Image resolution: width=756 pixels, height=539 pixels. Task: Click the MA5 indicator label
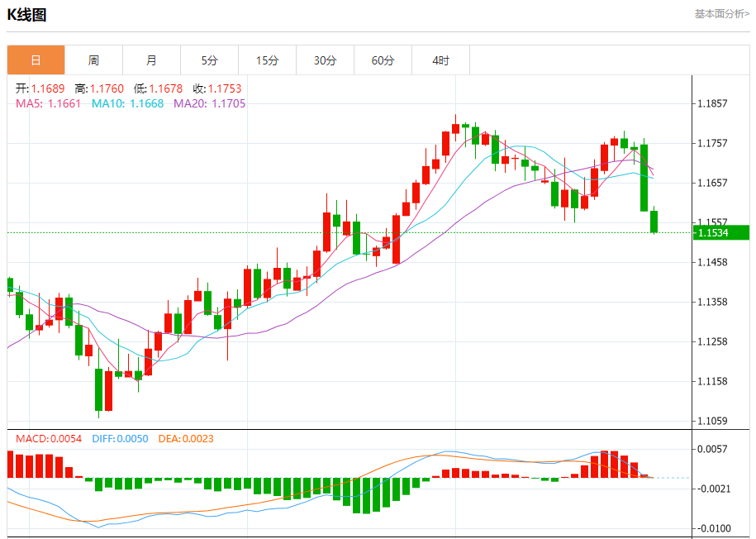click(48, 103)
